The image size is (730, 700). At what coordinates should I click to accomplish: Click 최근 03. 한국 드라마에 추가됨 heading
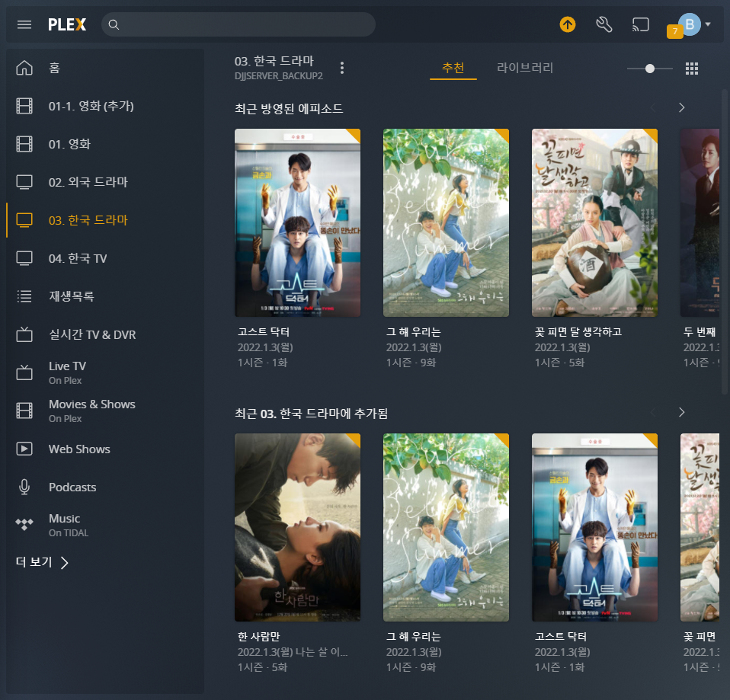point(311,414)
